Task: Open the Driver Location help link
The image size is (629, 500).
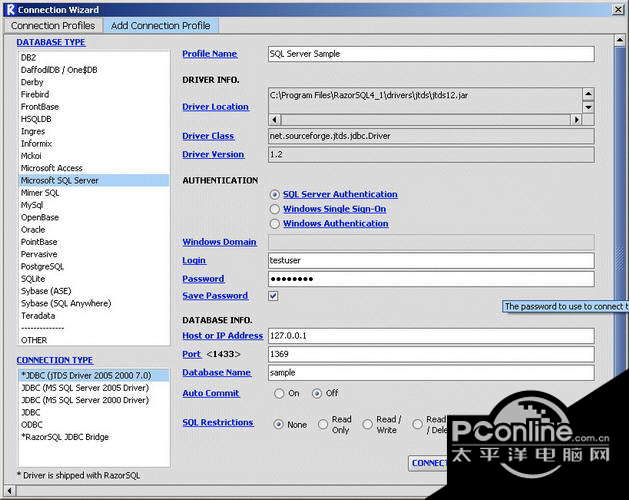Action: (x=215, y=107)
